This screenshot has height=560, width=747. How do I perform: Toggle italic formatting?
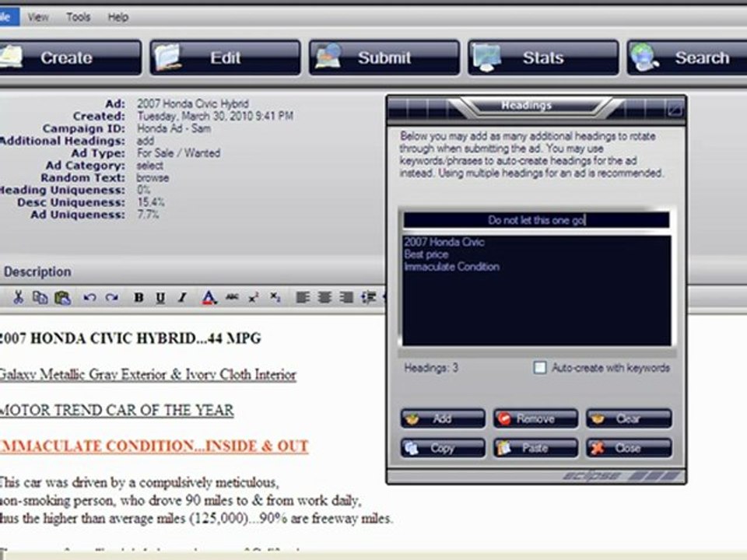point(182,298)
